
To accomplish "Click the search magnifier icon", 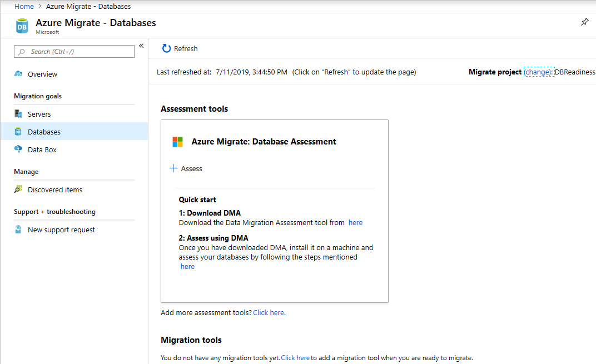I will 22,52.
